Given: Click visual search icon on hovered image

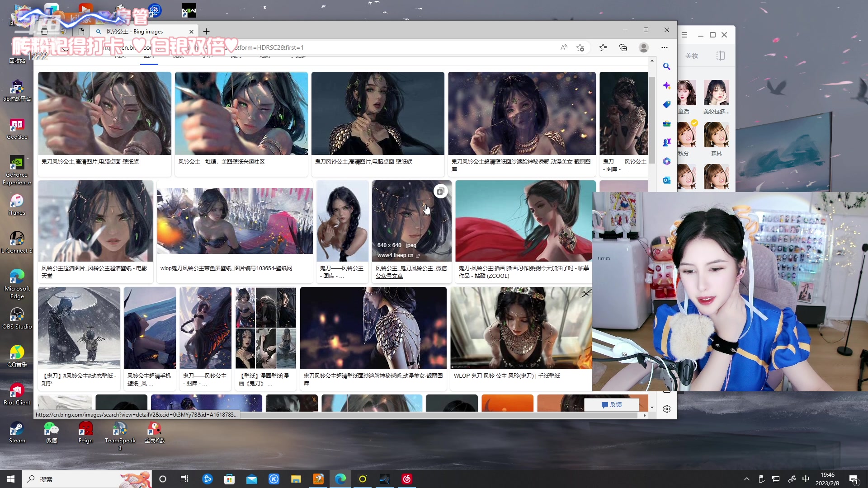Looking at the screenshot, I should pyautogui.click(x=440, y=192).
